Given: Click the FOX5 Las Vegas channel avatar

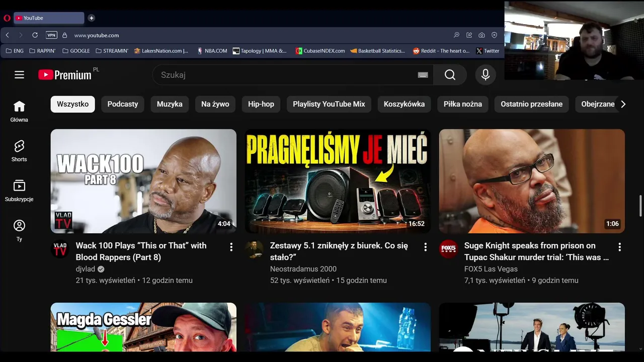Looking at the screenshot, I should pyautogui.click(x=448, y=249).
